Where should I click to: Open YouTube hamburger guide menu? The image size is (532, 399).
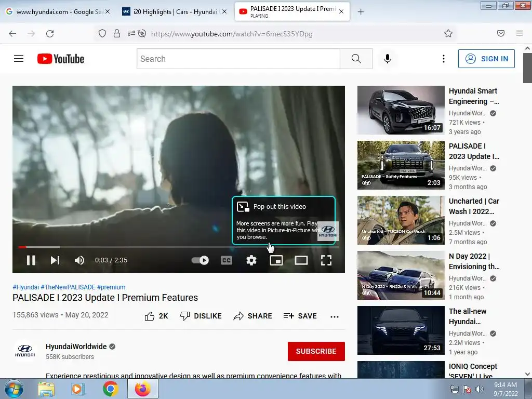19,59
